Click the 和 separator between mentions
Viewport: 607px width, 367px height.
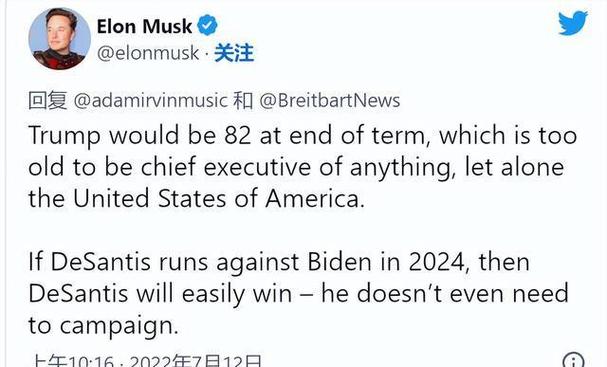pos(243,100)
